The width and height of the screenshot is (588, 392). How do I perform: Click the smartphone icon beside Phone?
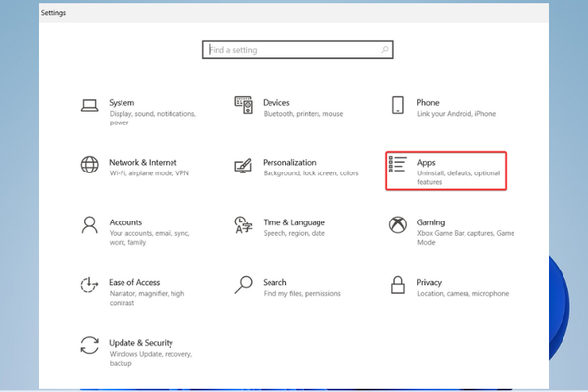pyautogui.click(x=398, y=106)
